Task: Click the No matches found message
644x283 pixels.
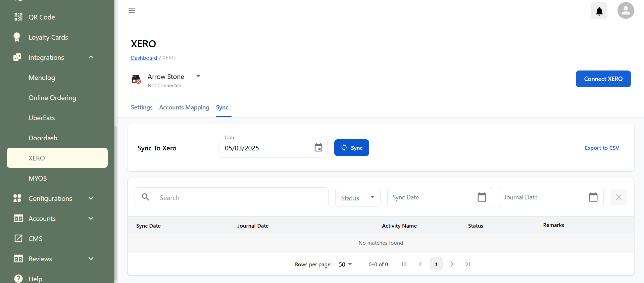Action: [x=381, y=243]
